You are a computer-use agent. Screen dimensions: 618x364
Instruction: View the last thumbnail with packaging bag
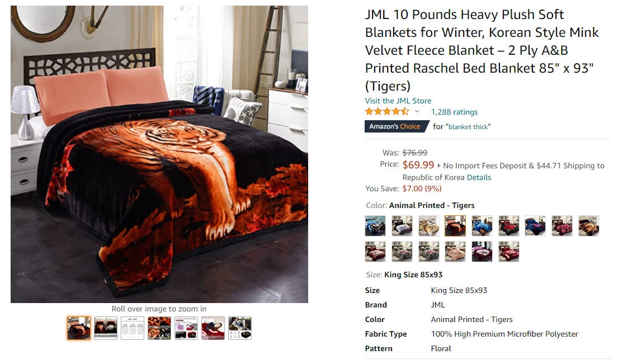(x=239, y=328)
